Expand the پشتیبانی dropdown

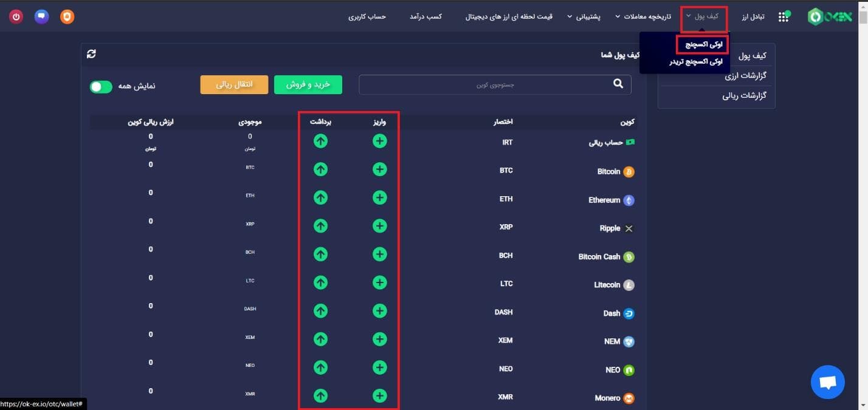point(584,16)
